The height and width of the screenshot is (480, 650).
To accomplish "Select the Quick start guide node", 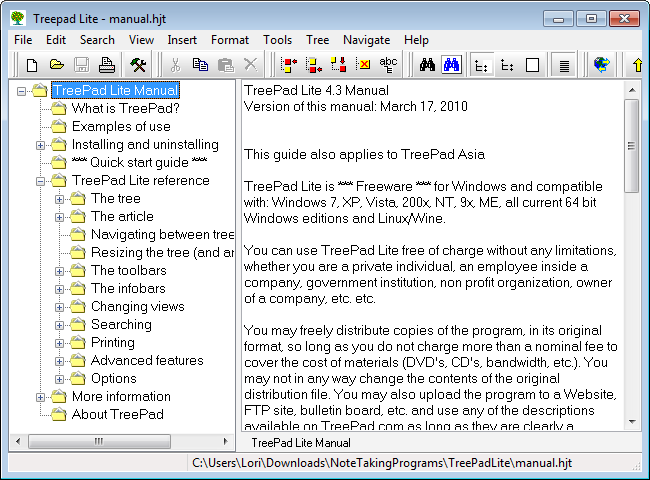I will pyautogui.click(x=139, y=162).
